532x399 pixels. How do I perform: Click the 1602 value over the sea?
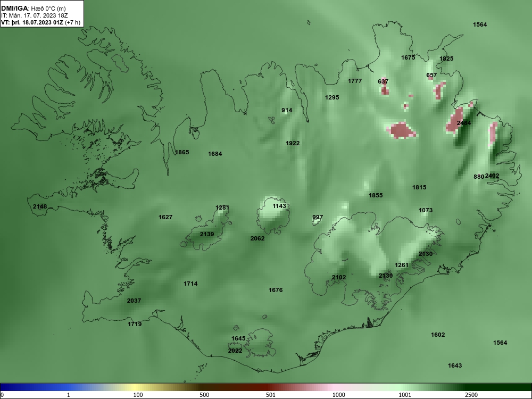tap(438, 335)
